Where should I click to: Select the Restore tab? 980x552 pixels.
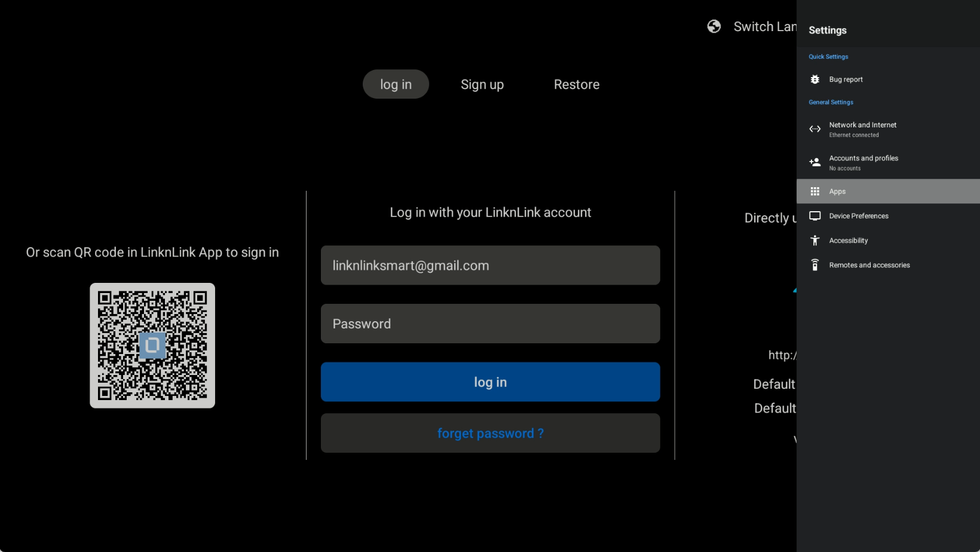coord(576,84)
